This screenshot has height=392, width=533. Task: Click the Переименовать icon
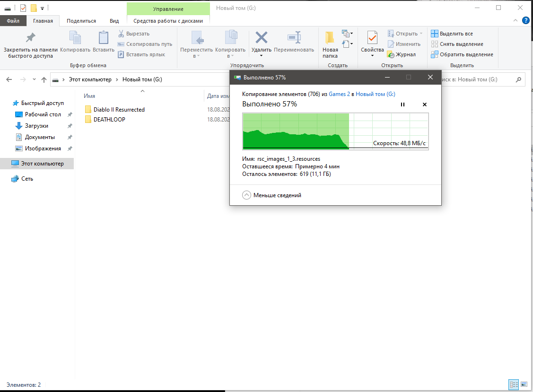point(294,37)
